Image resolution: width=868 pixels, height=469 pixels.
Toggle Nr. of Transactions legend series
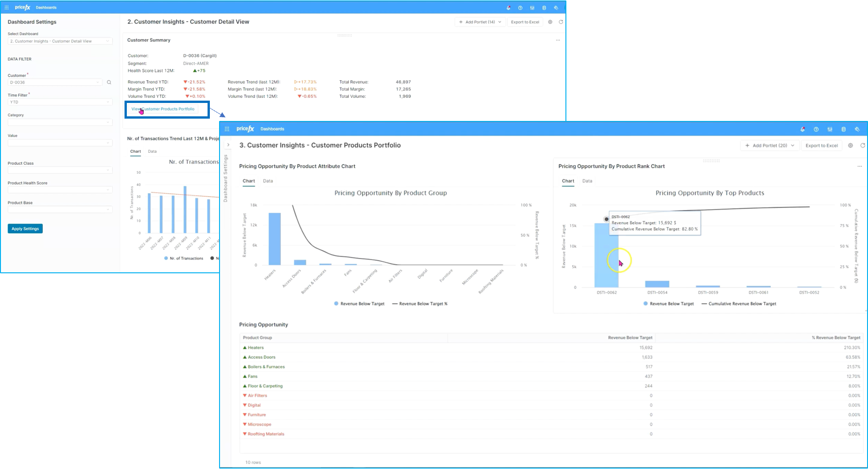coord(184,259)
